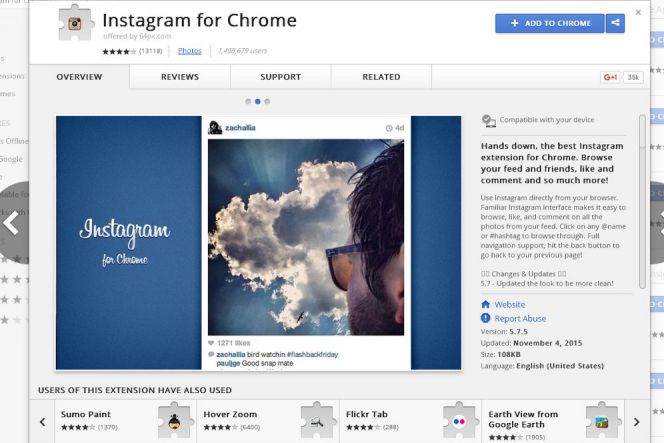Image resolution: width=664 pixels, height=443 pixels.
Task: Click the Version 5.7.5 text
Action: tap(504, 332)
